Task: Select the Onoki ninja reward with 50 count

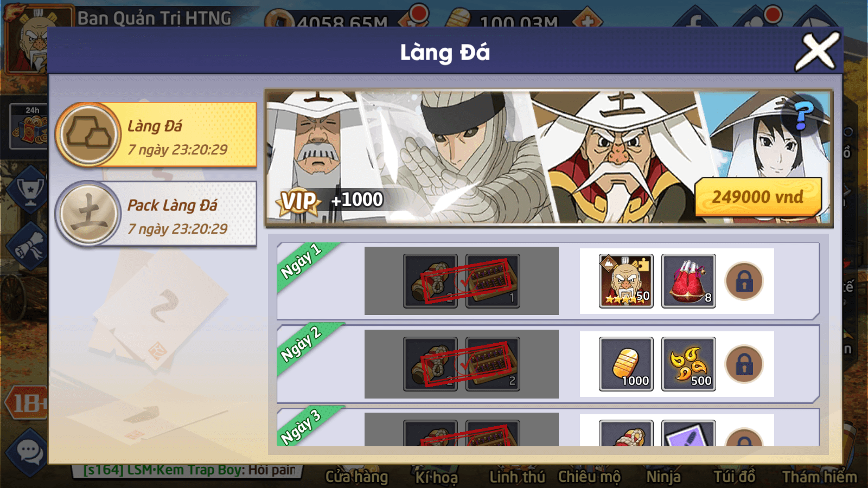Action: coord(626,281)
